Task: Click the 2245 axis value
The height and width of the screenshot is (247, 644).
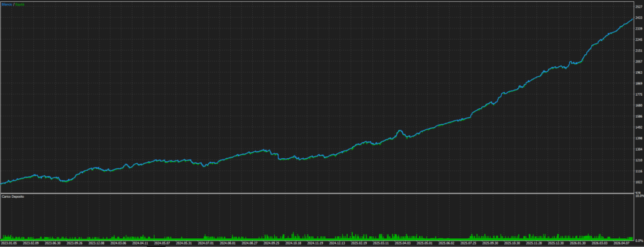Action: [x=639, y=40]
